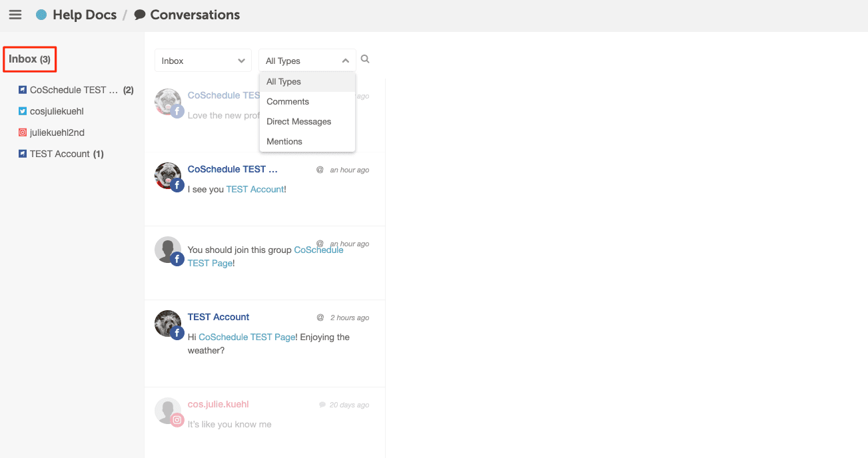Click the 'an hour ago' timestamp on 'I see you' conversation
Screen dimensions: 868x458
pyautogui.click(x=350, y=170)
